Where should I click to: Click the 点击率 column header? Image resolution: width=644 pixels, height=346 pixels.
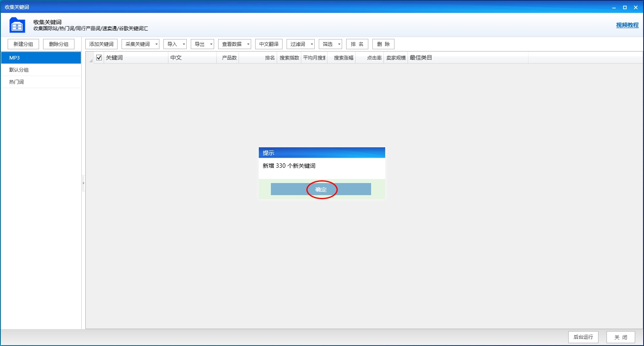pos(369,58)
